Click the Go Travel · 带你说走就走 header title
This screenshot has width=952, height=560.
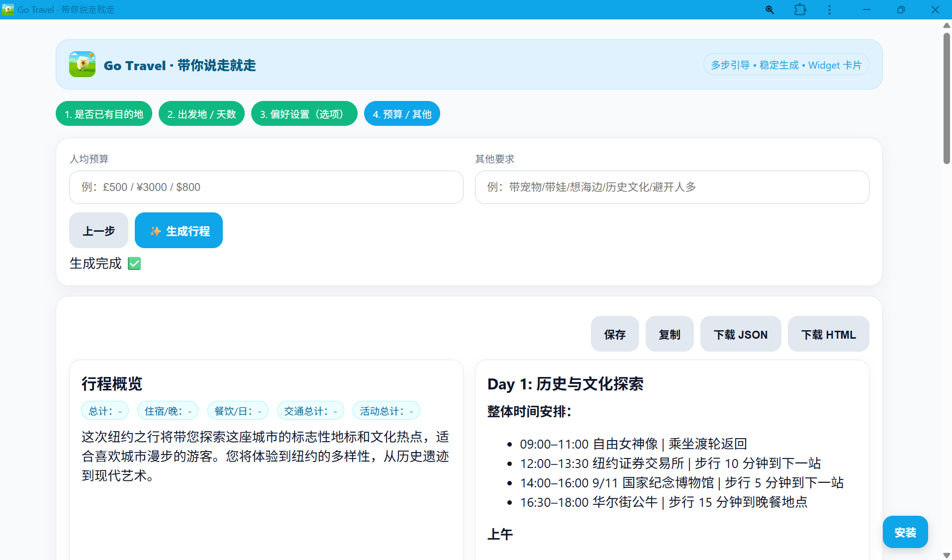(180, 65)
